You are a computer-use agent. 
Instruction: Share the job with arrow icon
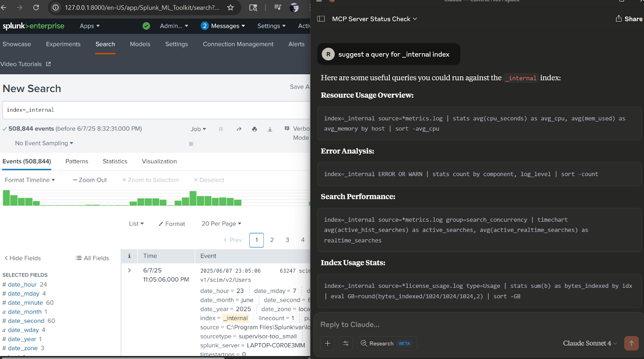click(239, 129)
